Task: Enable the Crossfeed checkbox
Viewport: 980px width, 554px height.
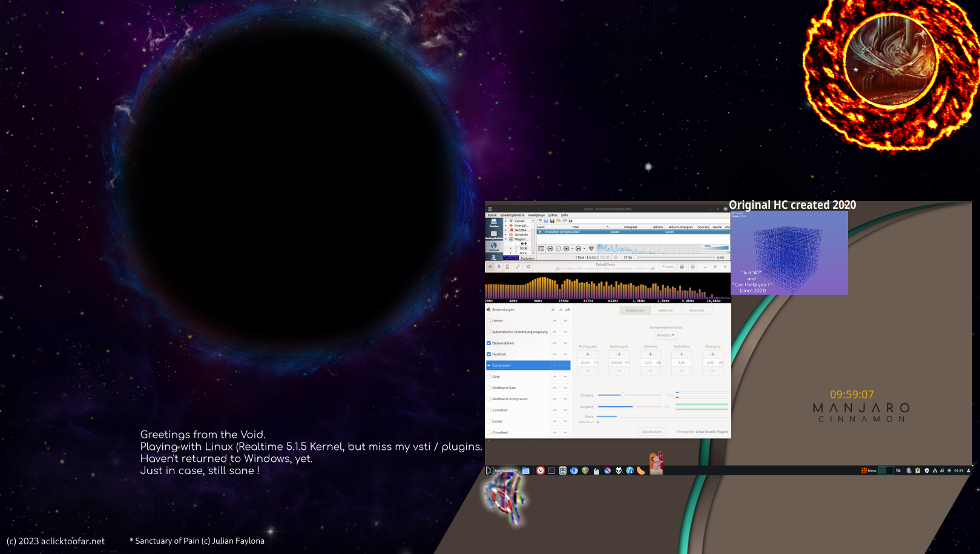Action: click(489, 432)
